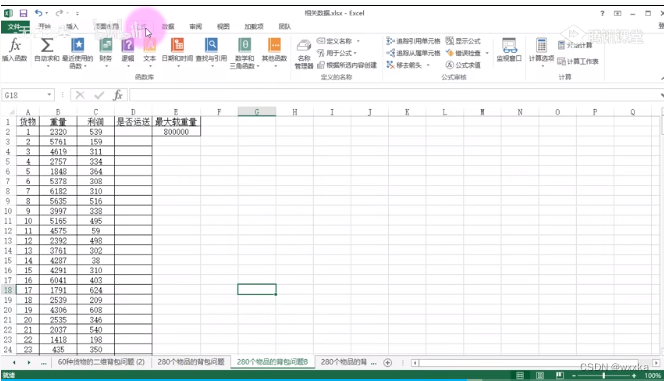Click Remove Arrows (移去箭头)
The height and width of the screenshot is (381, 664).
coord(404,65)
